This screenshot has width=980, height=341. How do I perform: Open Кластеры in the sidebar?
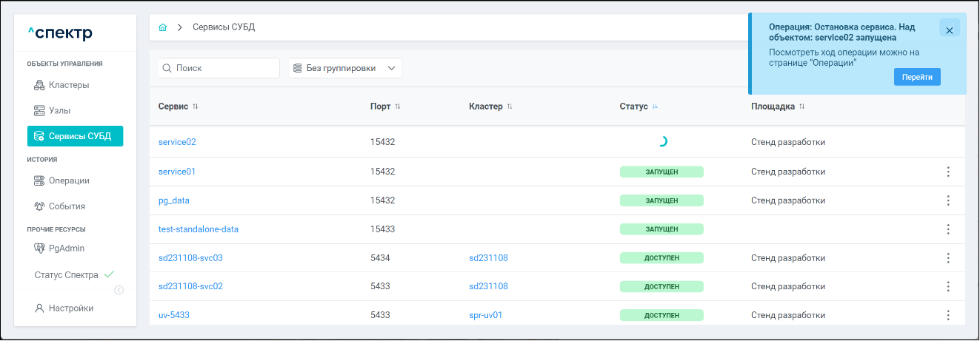[68, 85]
